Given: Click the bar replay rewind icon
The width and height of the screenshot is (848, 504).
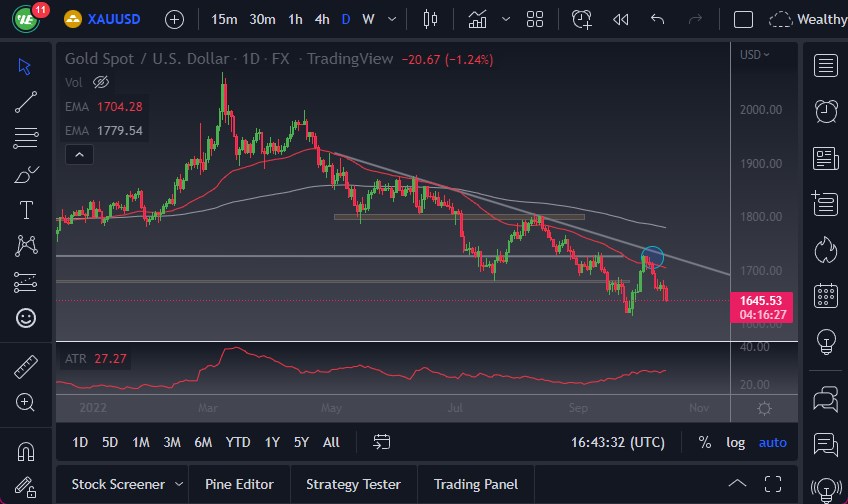Looking at the screenshot, I should tap(621, 19).
